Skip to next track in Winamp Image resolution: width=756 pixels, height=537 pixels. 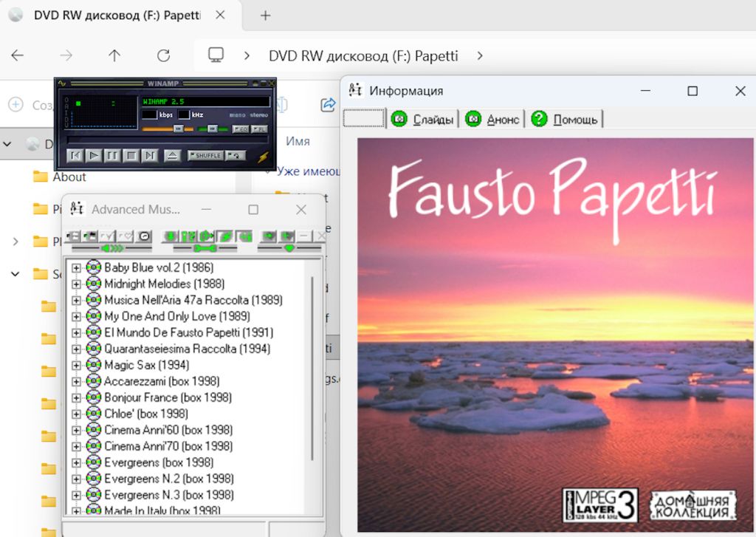point(149,155)
